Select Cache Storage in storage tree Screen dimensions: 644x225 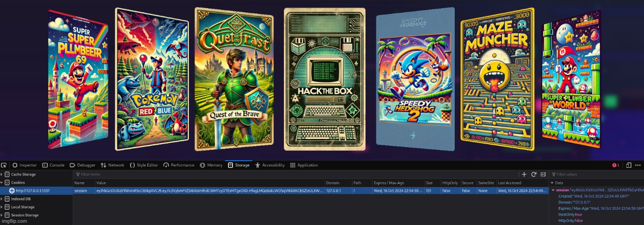23,175
